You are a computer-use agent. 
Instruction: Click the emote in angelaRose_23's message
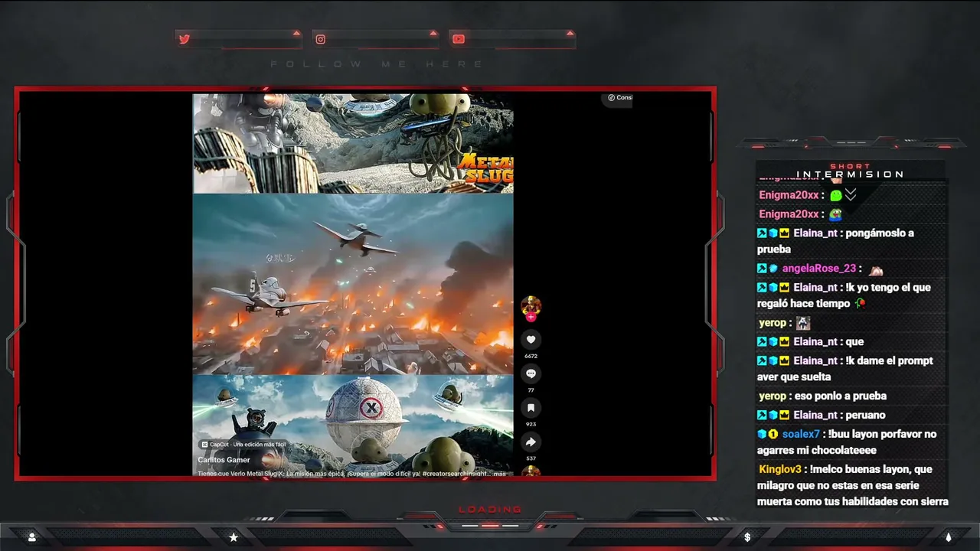click(876, 269)
